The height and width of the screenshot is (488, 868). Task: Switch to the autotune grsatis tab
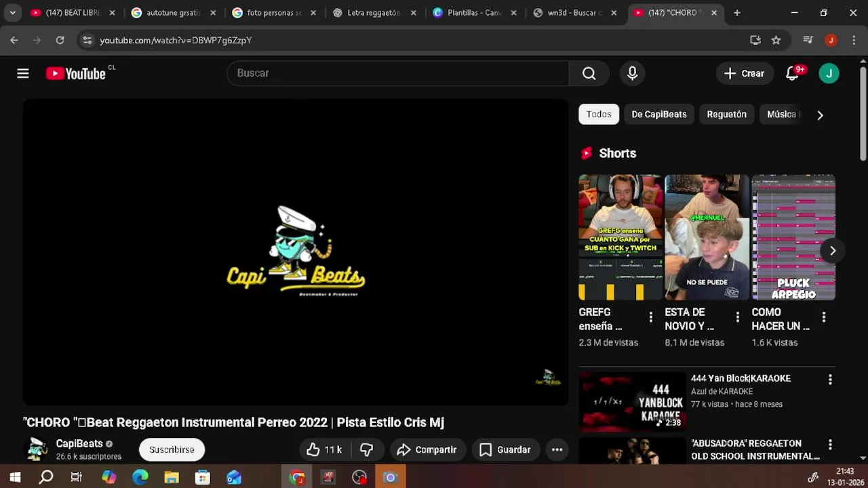click(173, 12)
